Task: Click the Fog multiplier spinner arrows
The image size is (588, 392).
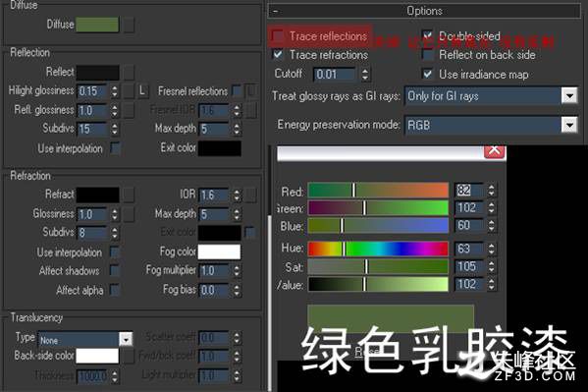Action: click(x=237, y=271)
